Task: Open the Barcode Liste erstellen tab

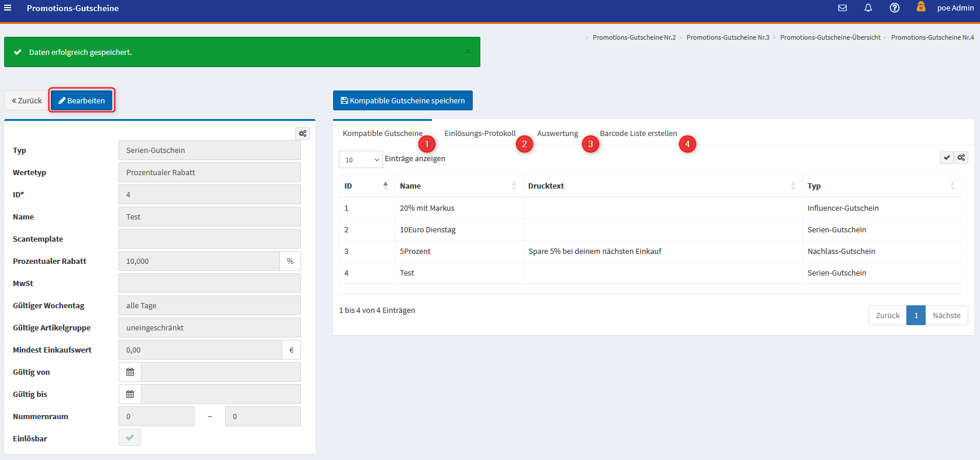Action: [x=638, y=134]
